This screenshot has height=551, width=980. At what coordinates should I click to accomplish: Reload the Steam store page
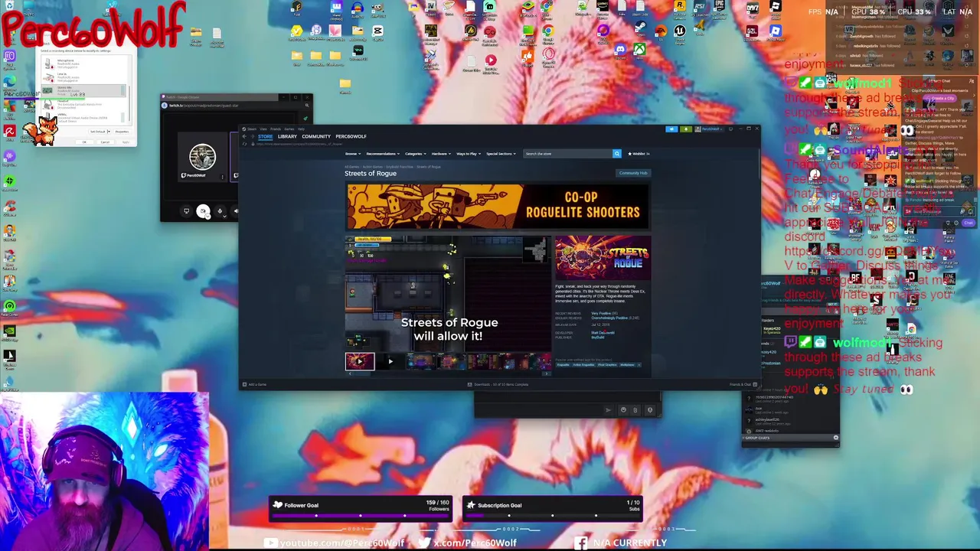244,144
